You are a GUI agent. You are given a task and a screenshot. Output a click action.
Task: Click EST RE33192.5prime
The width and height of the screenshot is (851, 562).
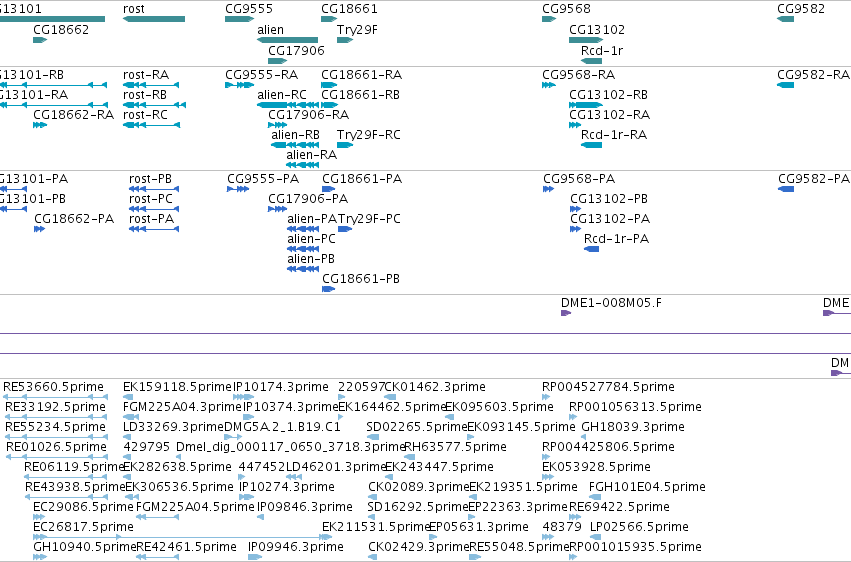[x=55, y=407]
